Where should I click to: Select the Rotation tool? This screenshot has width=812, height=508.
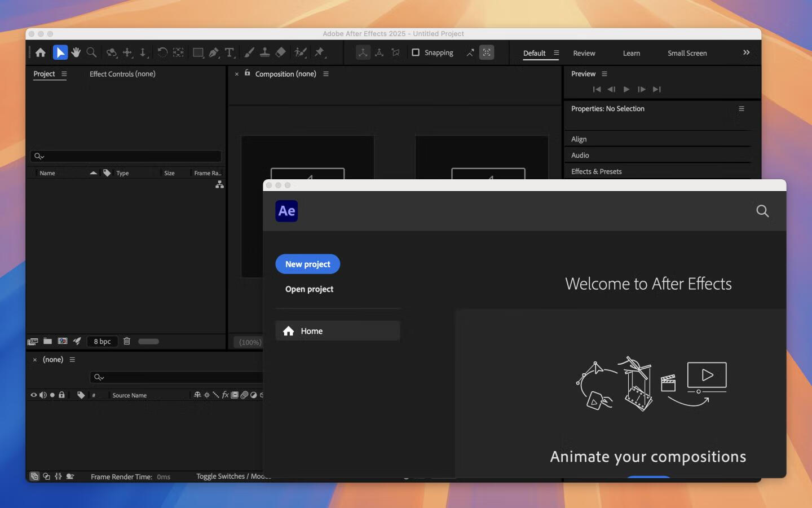click(x=162, y=52)
